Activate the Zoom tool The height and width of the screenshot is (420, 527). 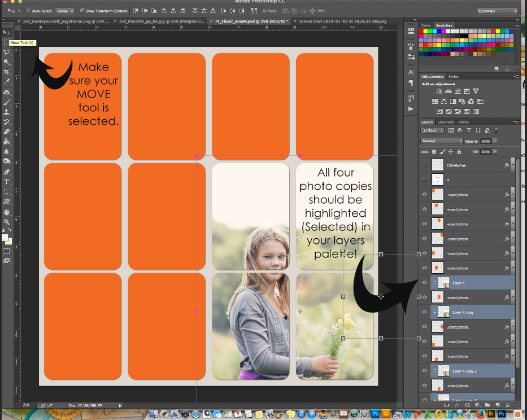[7, 222]
